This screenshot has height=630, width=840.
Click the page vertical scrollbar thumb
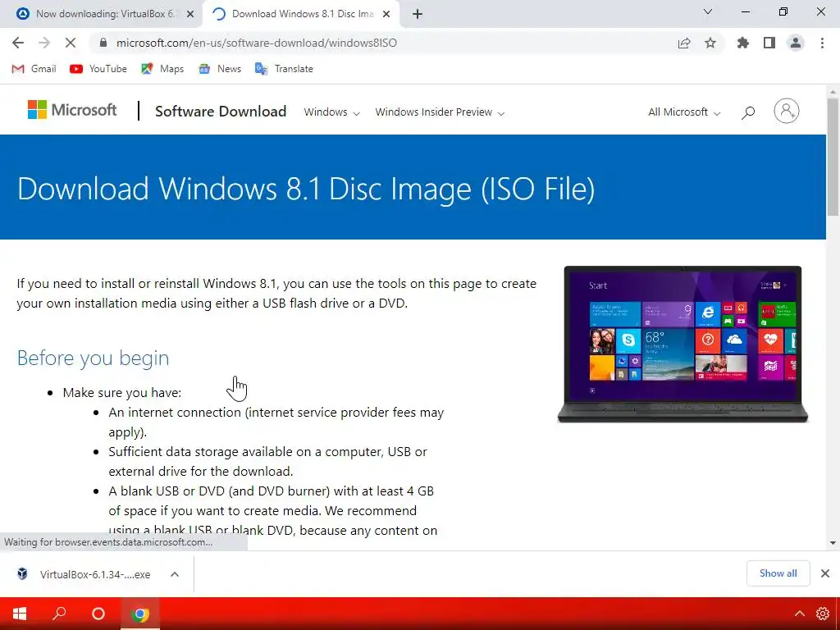point(833,157)
